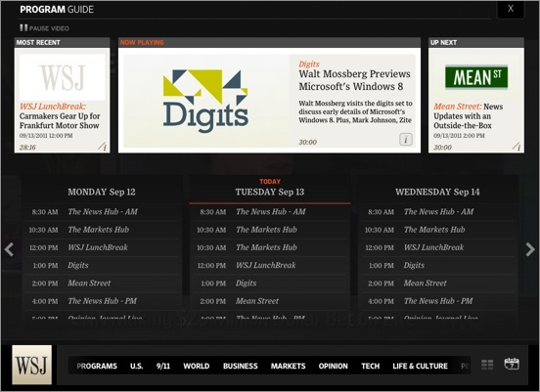The image size is (540, 392).
Task: Click the WSJ logo in bottom bar
Action: pyautogui.click(x=31, y=365)
